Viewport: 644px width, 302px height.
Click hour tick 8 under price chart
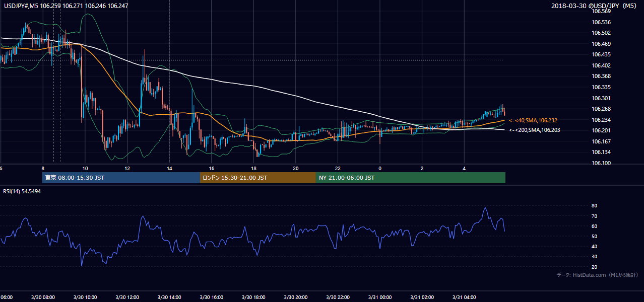(x=43, y=168)
